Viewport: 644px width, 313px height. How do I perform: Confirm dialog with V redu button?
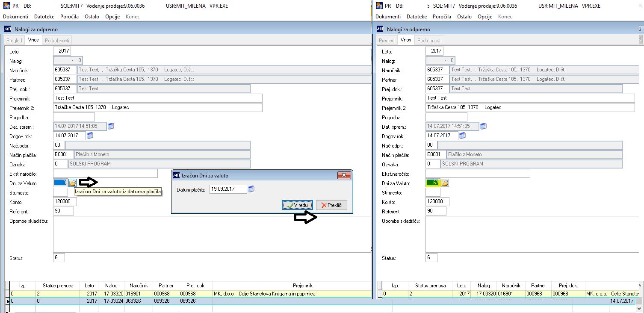[298, 205]
